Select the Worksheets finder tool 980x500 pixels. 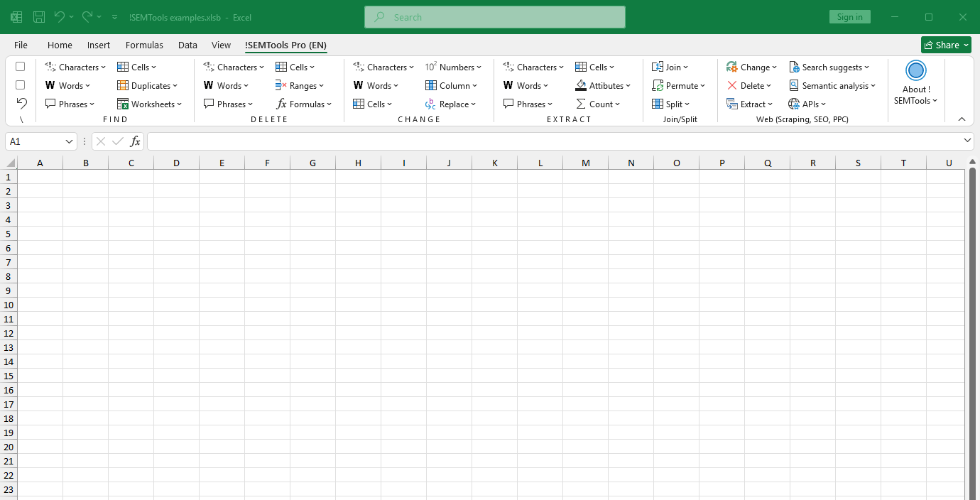[x=150, y=104]
